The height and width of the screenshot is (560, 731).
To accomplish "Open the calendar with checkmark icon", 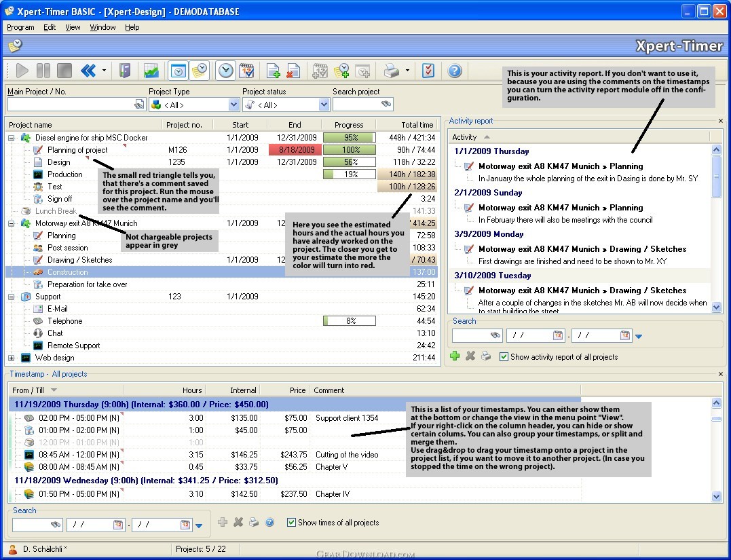I will point(246,71).
